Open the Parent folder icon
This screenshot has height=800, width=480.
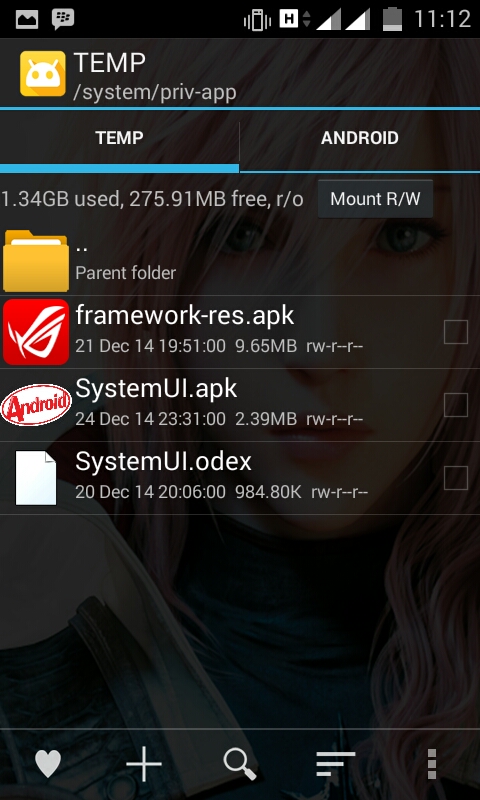[36, 261]
